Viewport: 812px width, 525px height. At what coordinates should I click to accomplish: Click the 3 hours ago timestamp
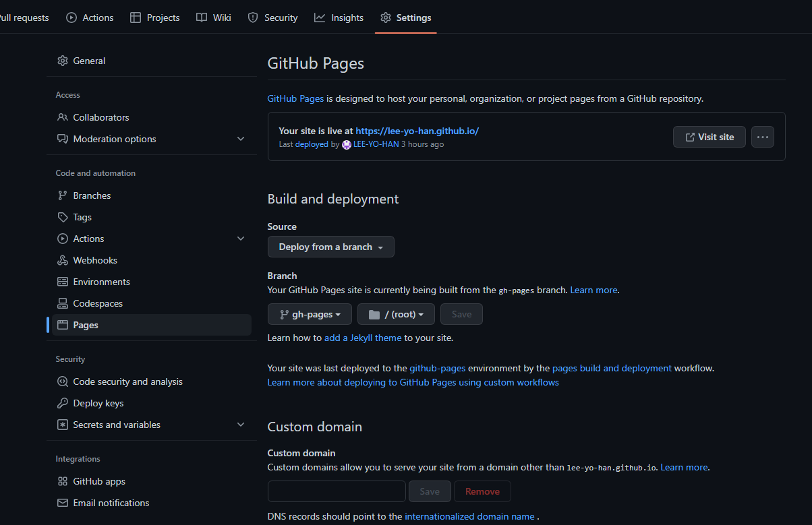coord(423,144)
